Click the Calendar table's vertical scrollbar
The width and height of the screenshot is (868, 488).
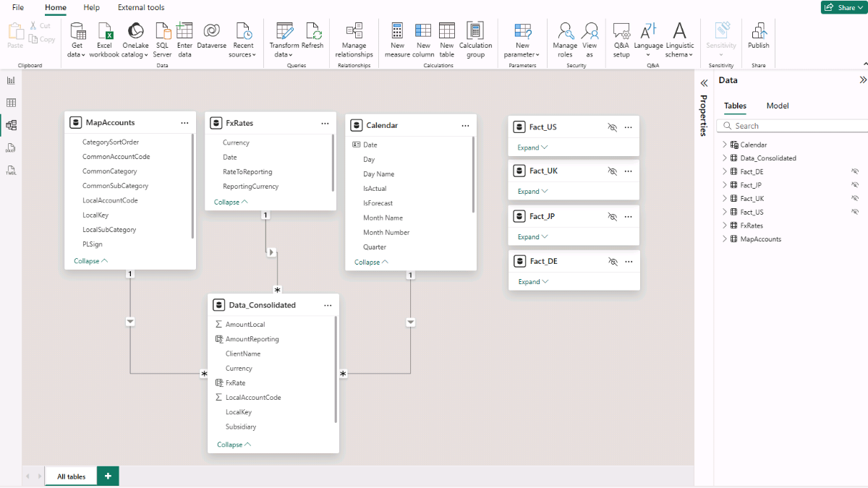point(473,174)
